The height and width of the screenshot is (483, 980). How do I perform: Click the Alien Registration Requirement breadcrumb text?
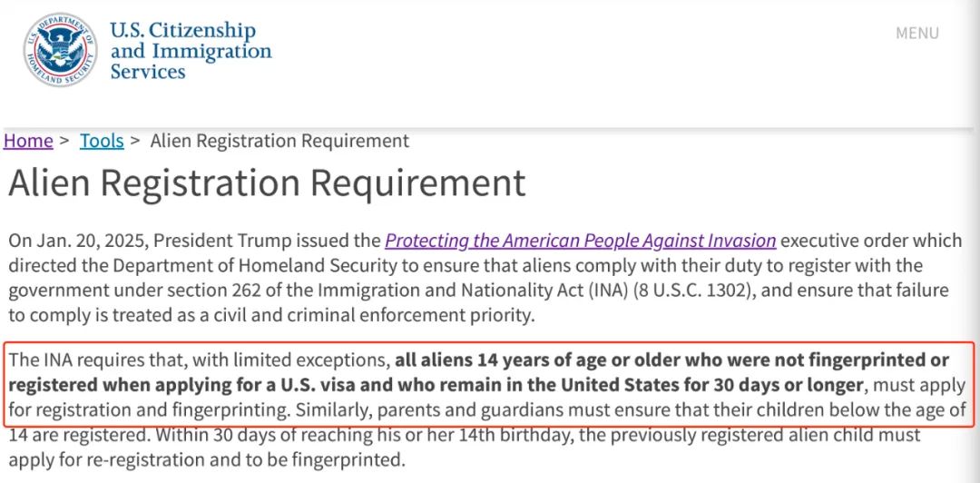click(280, 141)
